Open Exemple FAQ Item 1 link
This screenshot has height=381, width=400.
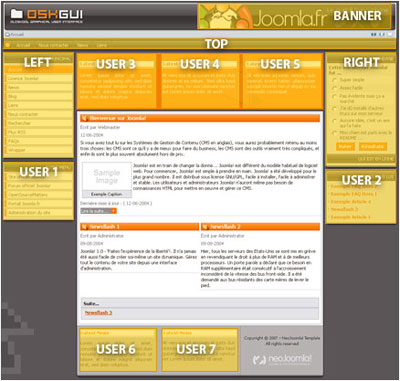click(354, 194)
